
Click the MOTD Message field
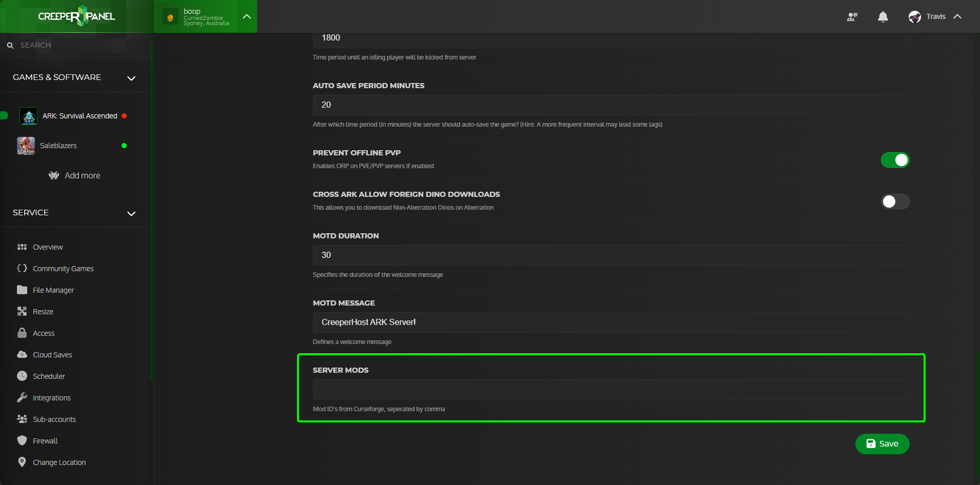[611, 322]
